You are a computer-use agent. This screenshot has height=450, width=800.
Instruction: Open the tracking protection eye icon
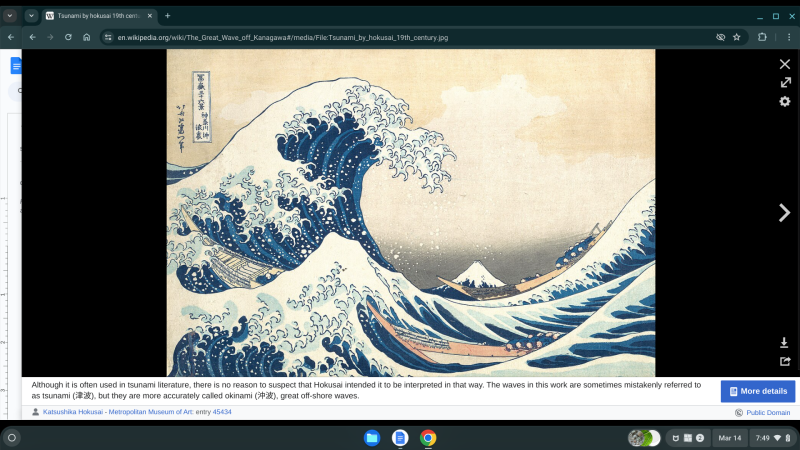[x=720, y=37]
